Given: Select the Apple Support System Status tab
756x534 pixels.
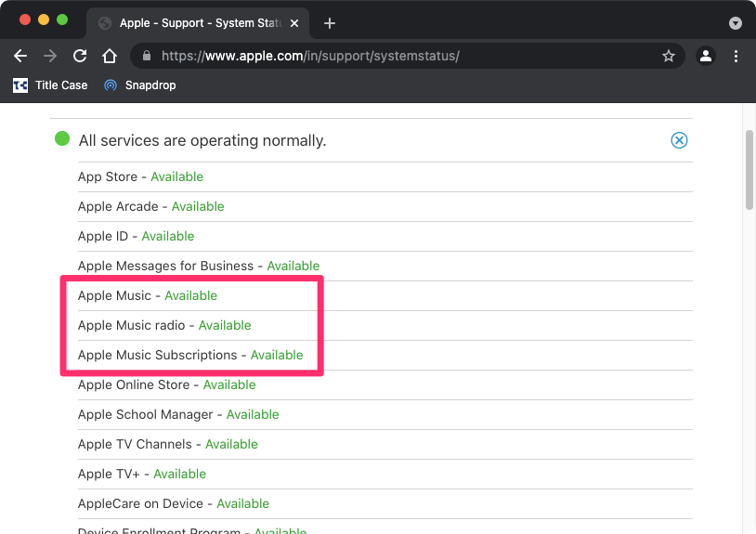Looking at the screenshot, I should pos(198,23).
